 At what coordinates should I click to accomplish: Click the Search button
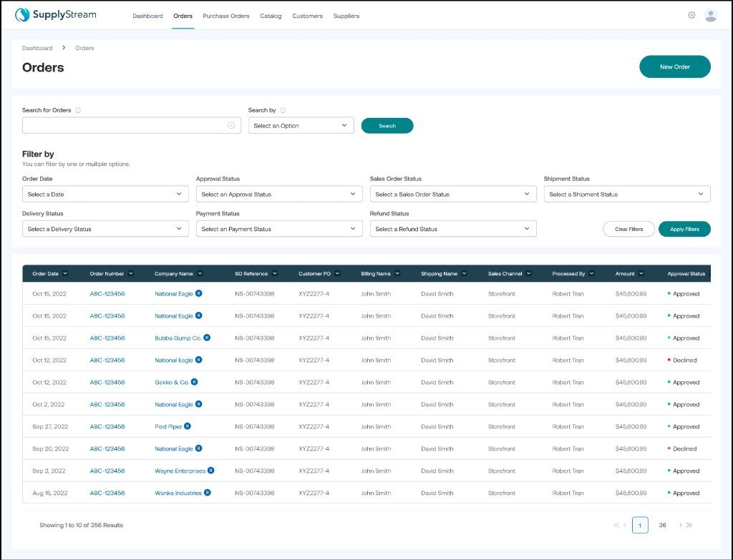click(387, 126)
